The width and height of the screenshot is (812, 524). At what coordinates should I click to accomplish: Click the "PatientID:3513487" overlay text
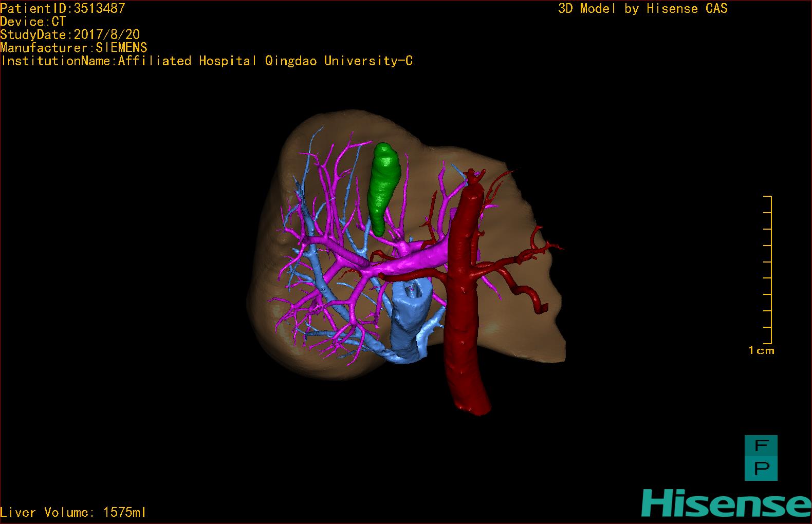(63, 8)
